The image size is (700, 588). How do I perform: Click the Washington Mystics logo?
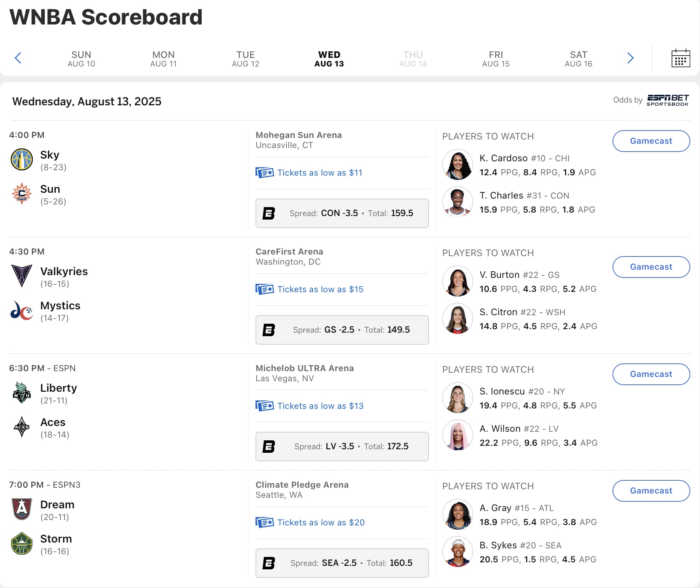pyautogui.click(x=22, y=310)
